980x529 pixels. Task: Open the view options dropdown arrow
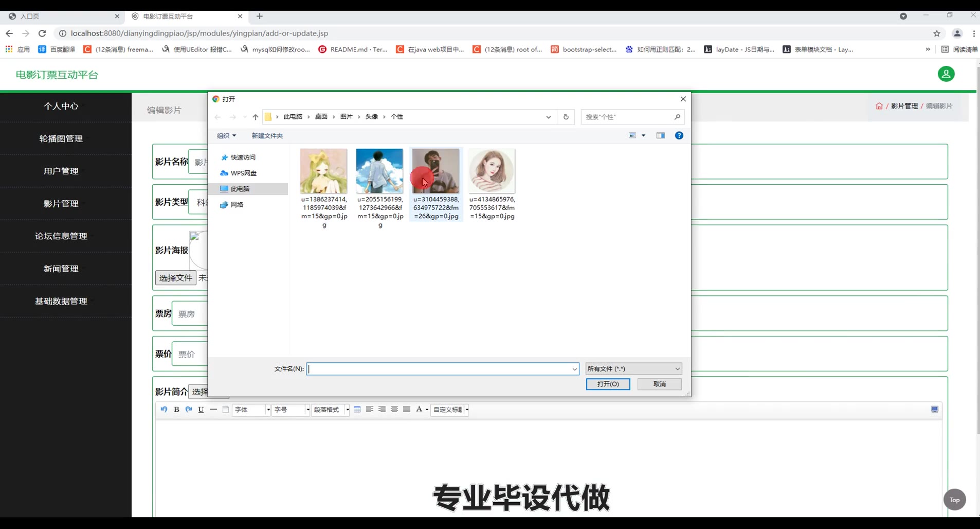(643, 136)
